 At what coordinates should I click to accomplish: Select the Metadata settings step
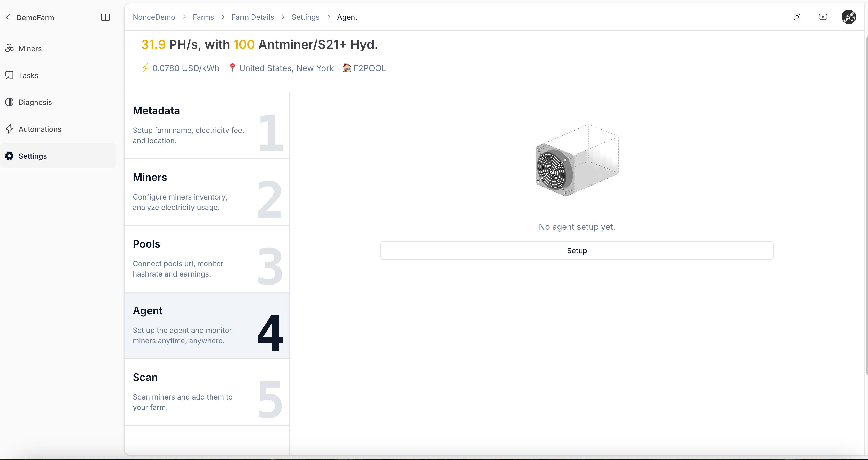point(207,125)
